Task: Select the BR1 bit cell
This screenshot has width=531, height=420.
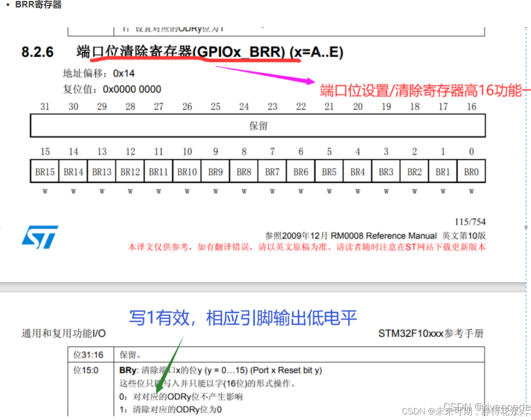Action: tap(443, 171)
